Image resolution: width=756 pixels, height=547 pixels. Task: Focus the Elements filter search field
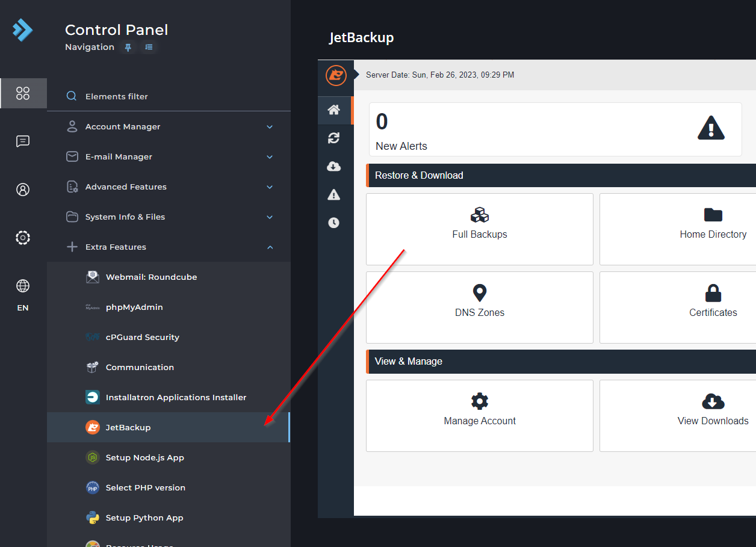point(169,96)
